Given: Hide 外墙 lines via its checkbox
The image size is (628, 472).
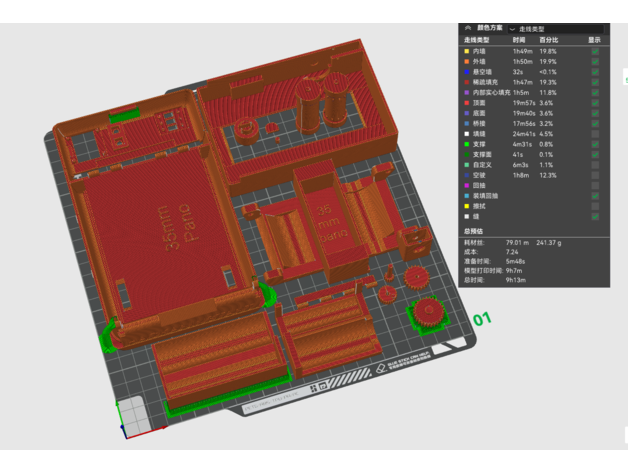Looking at the screenshot, I should pos(596,61).
